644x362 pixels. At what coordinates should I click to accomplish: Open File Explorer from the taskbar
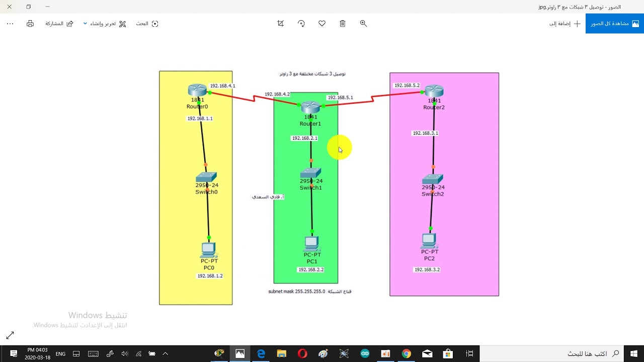pos(282,354)
